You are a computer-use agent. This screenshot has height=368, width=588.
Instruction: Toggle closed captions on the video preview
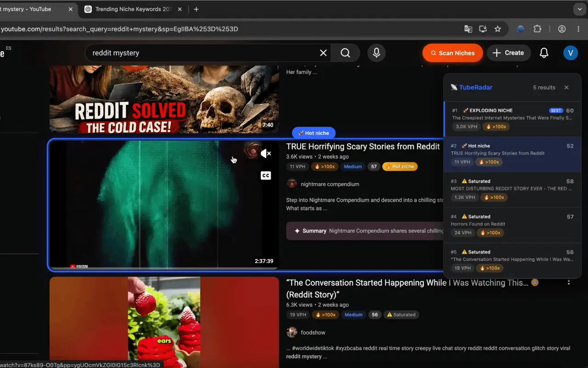[266, 175]
